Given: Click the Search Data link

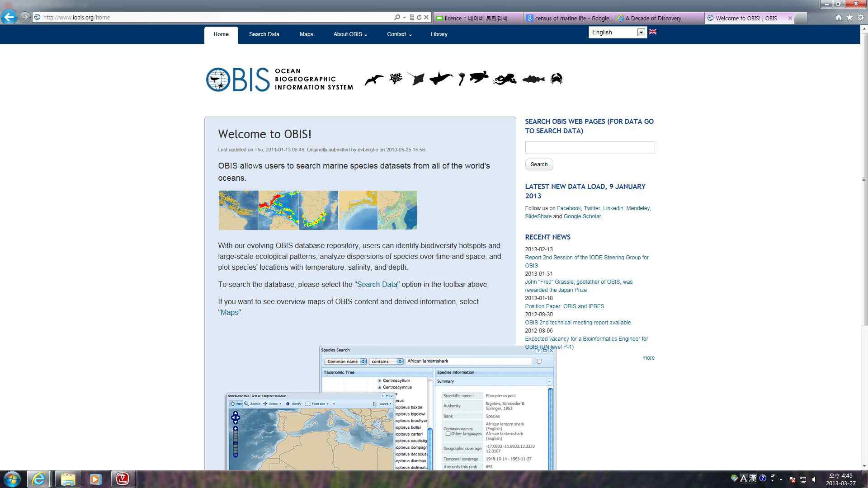Looking at the screenshot, I should pyautogui.click(x=264, y=34).
